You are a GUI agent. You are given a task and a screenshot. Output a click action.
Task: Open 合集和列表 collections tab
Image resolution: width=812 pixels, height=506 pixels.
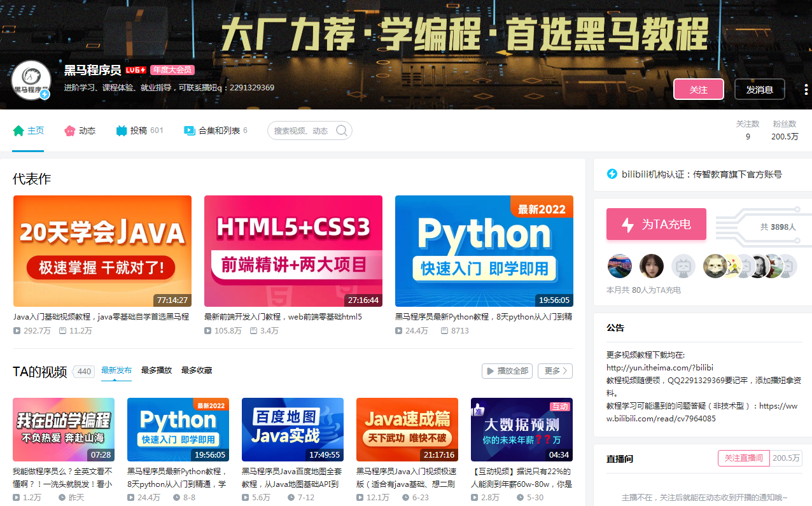(x=215, y=130)
